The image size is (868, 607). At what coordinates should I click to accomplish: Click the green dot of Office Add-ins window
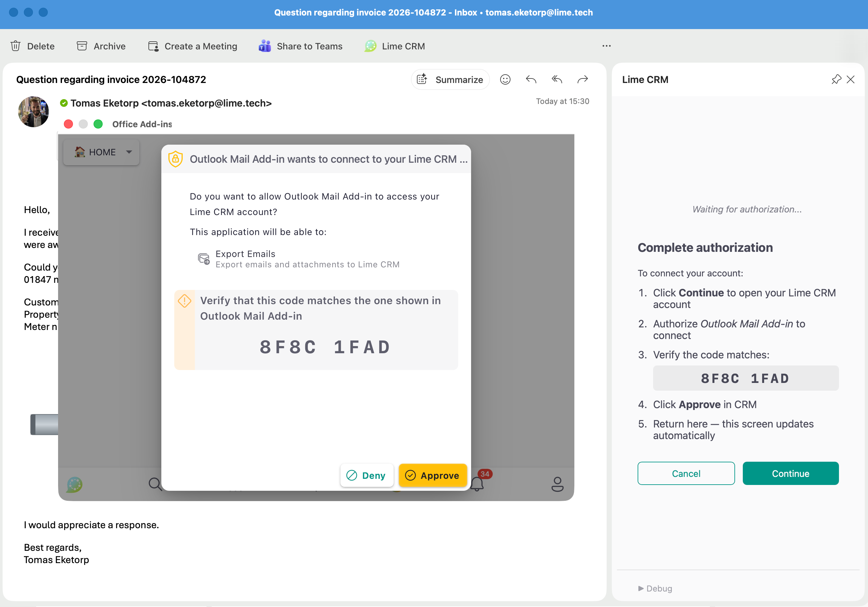tap(98, 124)
